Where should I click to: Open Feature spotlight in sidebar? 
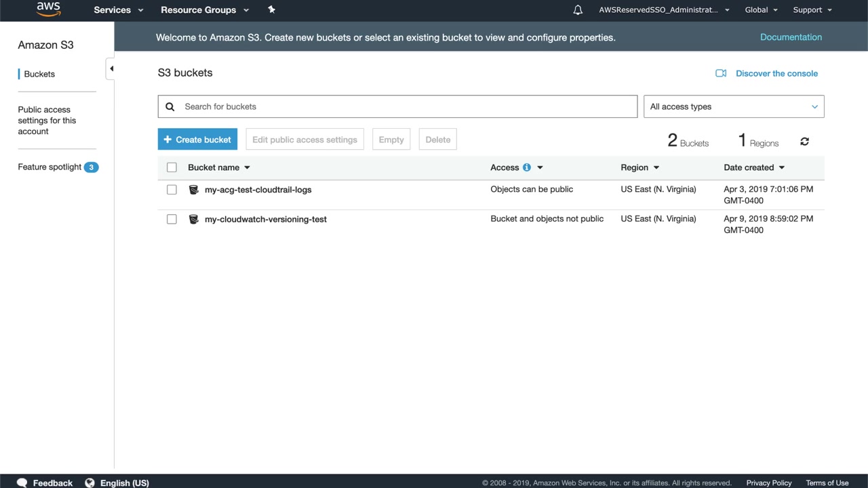pyautogui.click(x=50, y=167)
